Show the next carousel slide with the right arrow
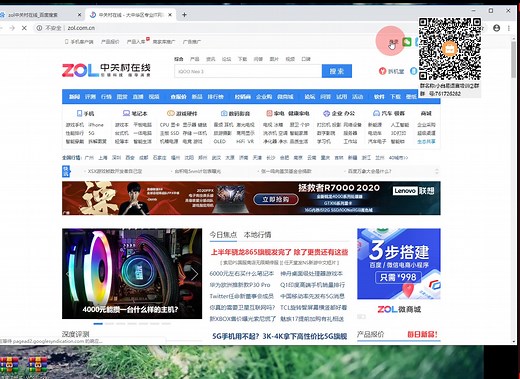This screenshot has width=520, height=379. (x=194, y=274)
